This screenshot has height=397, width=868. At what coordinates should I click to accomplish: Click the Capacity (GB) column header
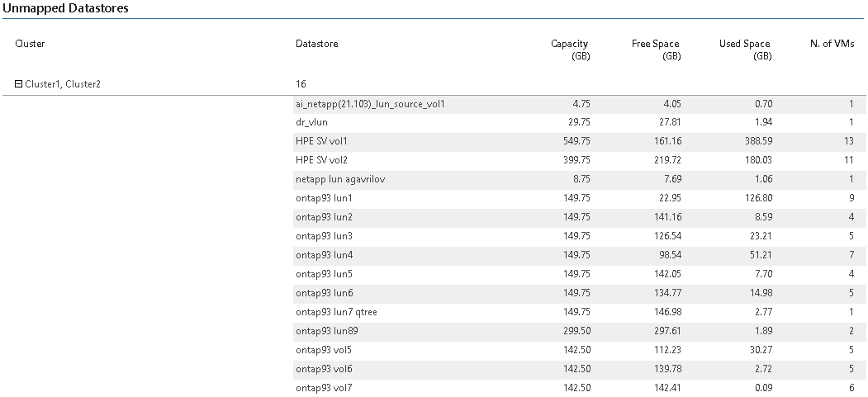click(x=570, y=50)
